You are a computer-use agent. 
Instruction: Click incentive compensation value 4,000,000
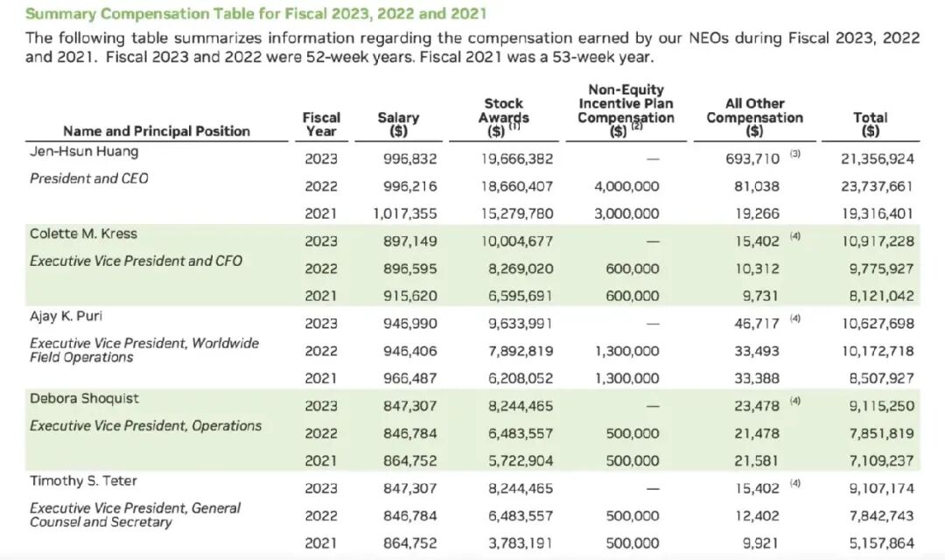(x=626, y=186)
